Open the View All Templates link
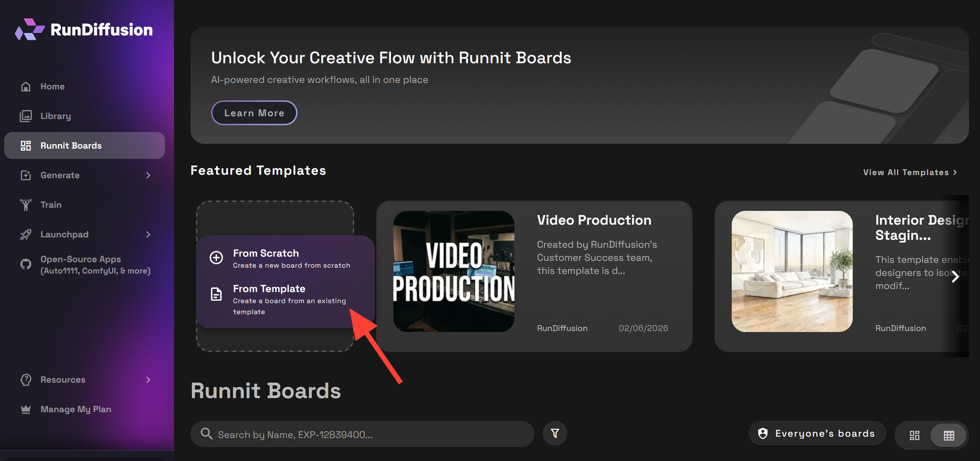This screenshot has width=980, height=461. [910, 172]
